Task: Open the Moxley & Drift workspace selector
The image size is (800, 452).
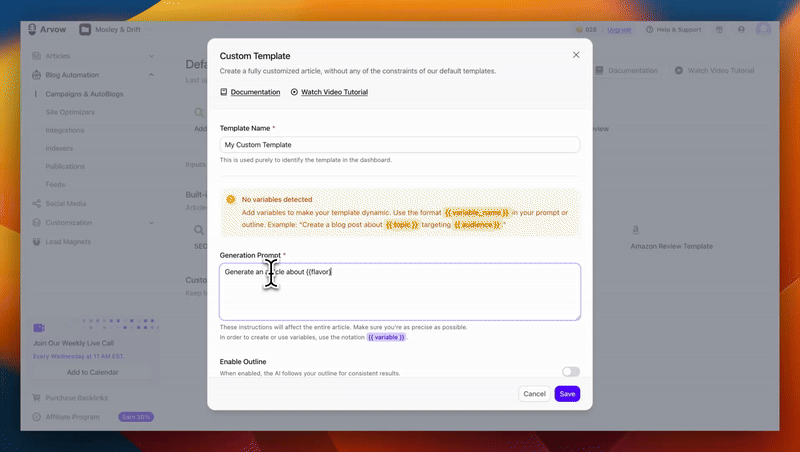Action: (x=109, y=30)
